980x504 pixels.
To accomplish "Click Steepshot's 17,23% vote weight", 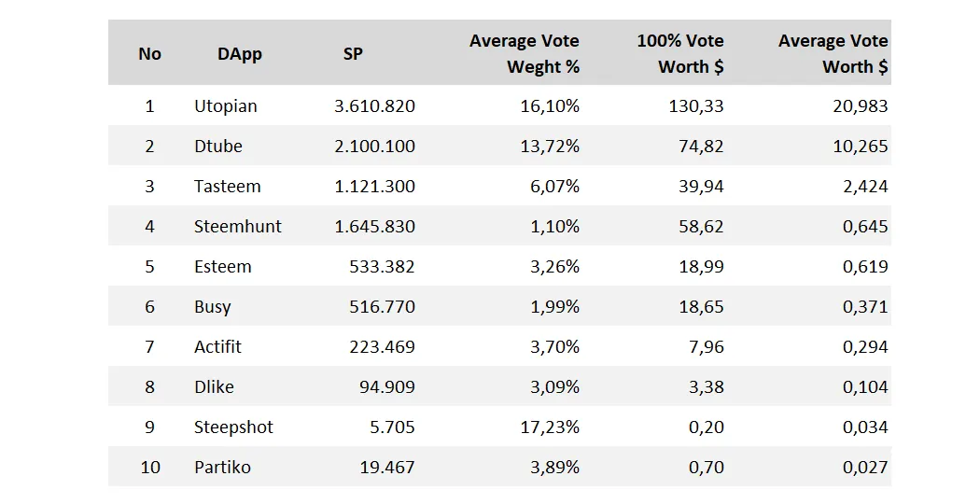I will tap(550, 427).
